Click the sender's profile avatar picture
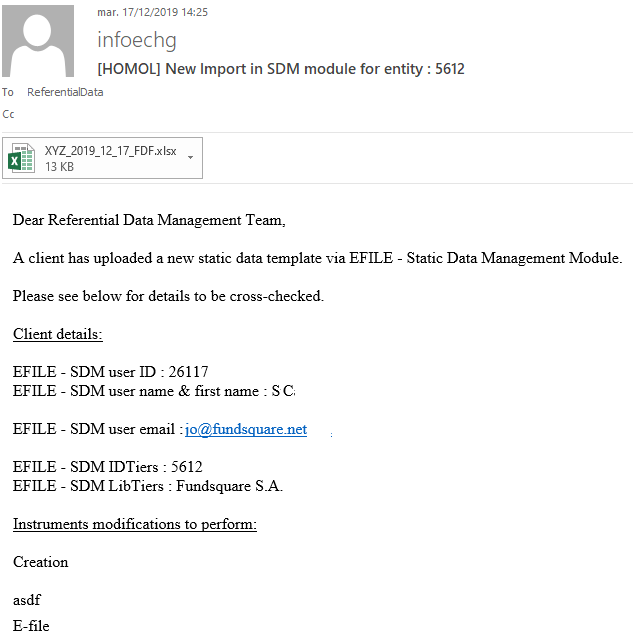Screen dimensions: 633x637 pyautogui.click(x=37, y=42)
